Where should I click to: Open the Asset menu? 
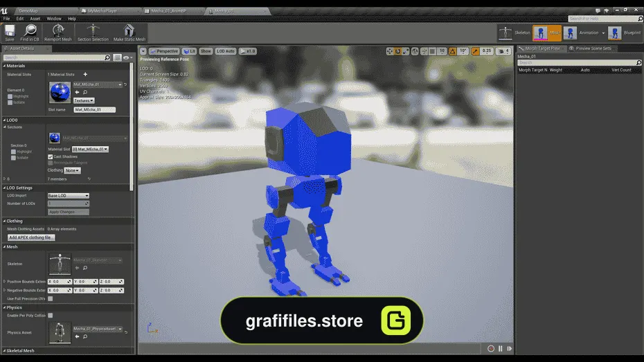coord(35,19)
